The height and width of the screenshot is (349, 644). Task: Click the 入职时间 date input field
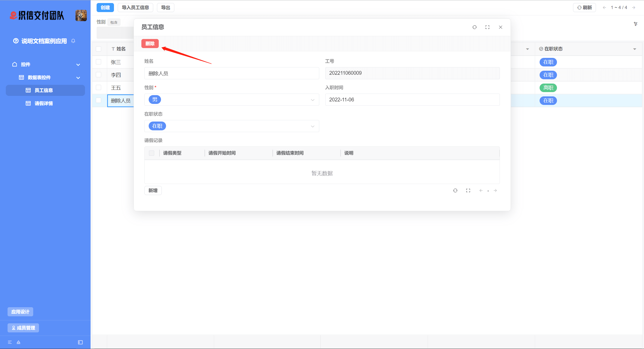pyautogui.click(x=412, y=100)
